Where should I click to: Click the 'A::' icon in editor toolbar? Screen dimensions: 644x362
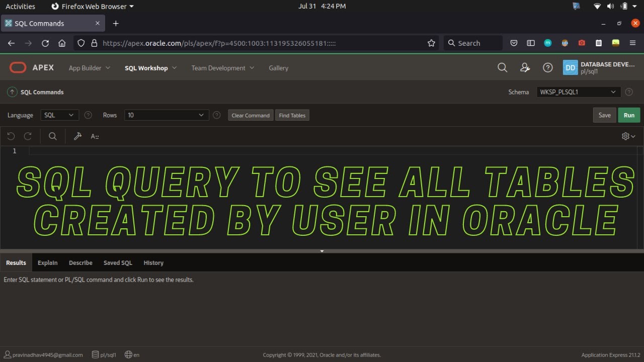[x=95, y=136]
